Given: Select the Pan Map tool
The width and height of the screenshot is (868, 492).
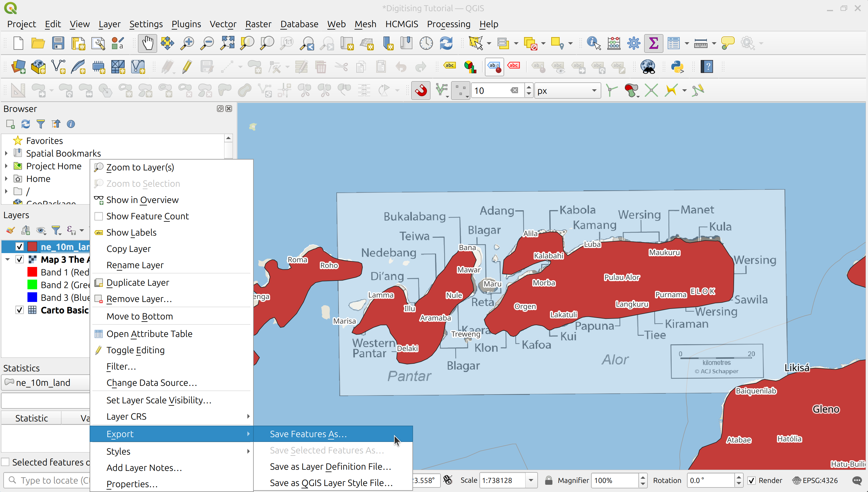Looking at the screenshot, I should coord(147,43).
